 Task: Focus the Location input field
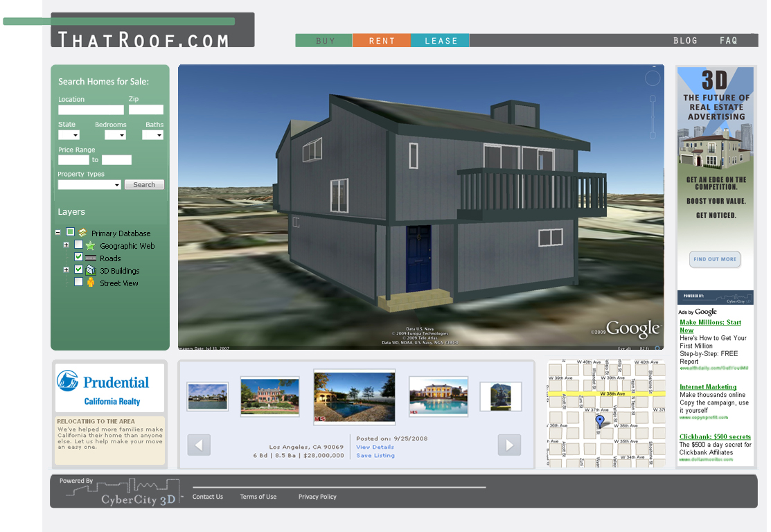tap(91, 109)
